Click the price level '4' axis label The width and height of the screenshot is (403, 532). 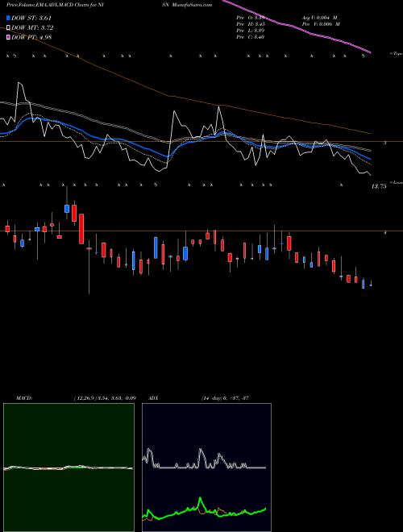tap(385, 233)
